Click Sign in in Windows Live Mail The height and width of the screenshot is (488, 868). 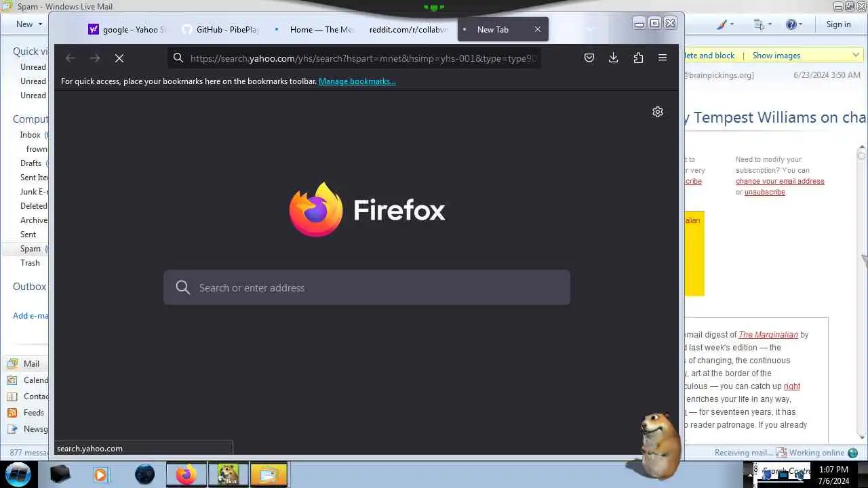click(x=838, y=24)
